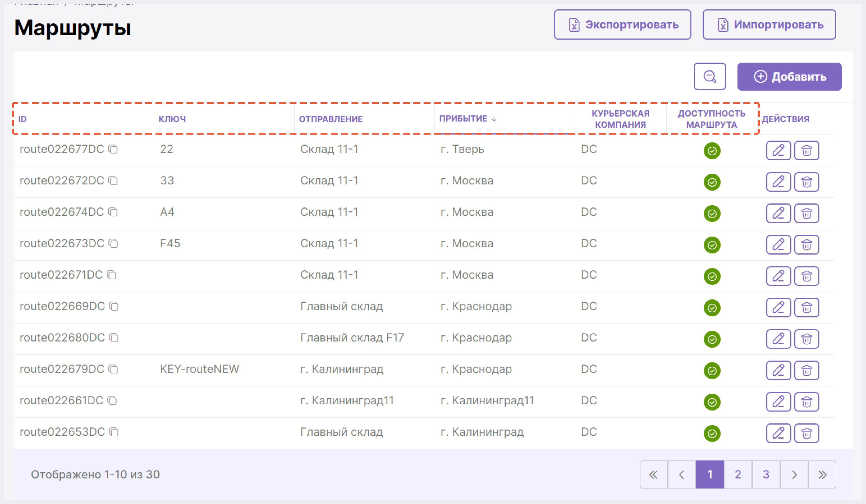Delete route route022672DC

pyautogui.click(x=807, y=182)
